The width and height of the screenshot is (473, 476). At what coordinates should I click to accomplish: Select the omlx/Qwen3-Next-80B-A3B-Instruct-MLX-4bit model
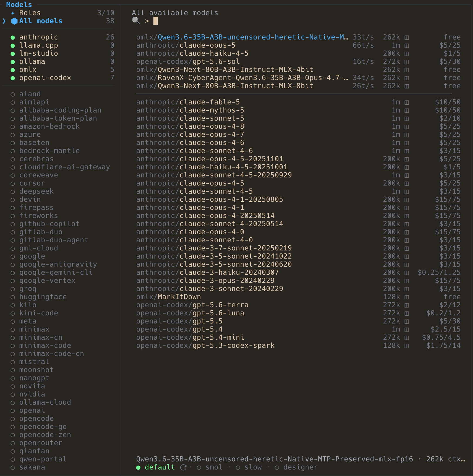click(298, 70)
